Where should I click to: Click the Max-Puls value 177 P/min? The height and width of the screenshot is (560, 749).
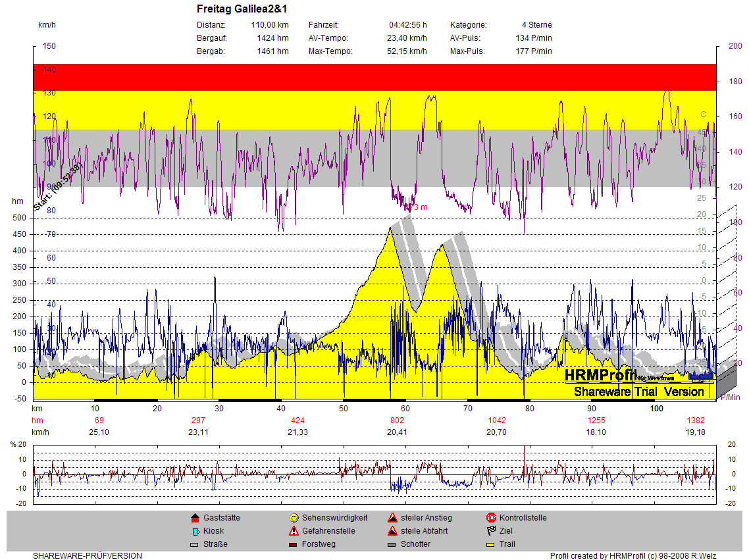click(x=533, y=51)
